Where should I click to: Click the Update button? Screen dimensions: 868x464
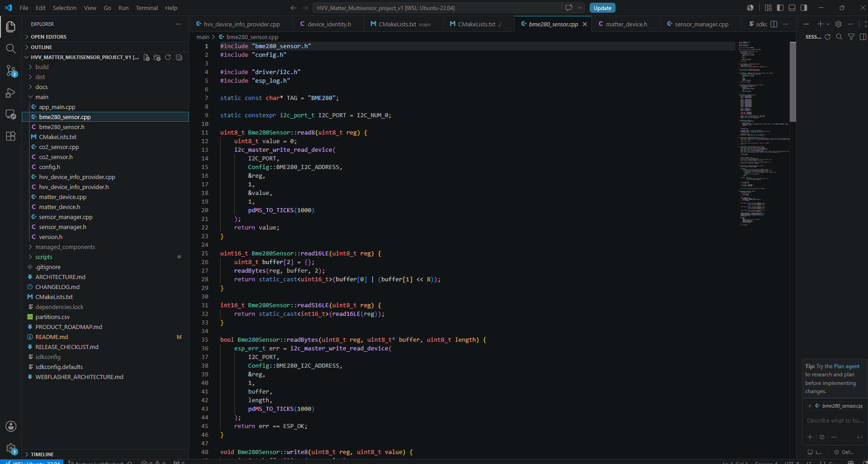click(x=602, y=8)
